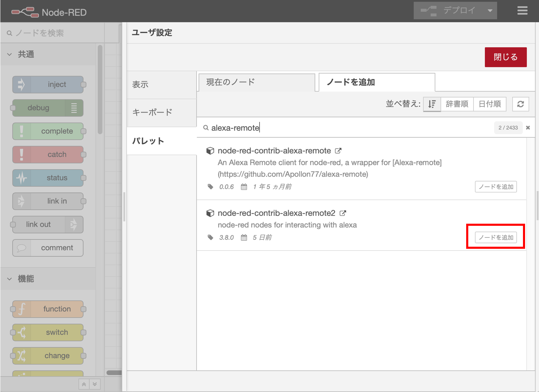Click the refresh module list icon

click(521, 104)
